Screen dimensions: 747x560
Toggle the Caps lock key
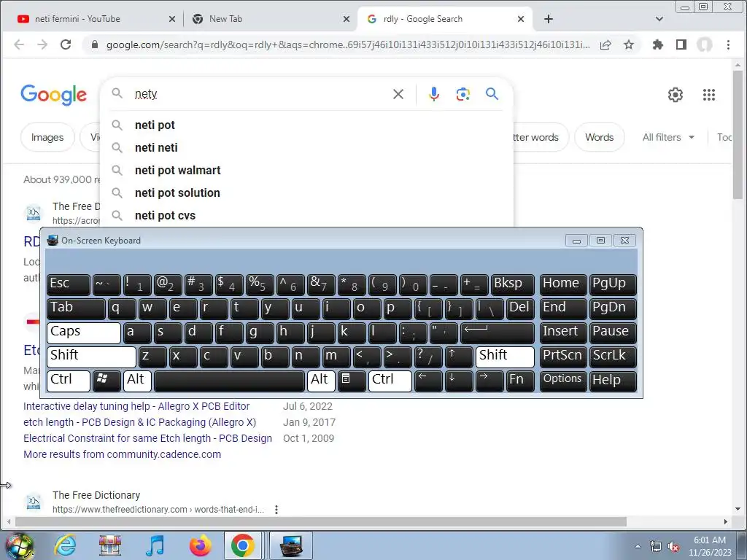pyautogui.click(x=84, y=332)
